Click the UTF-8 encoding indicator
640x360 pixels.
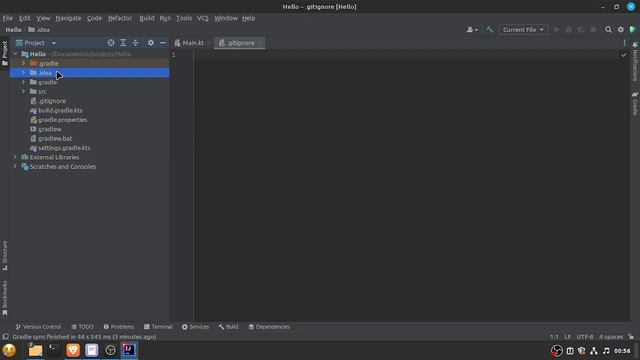point(585,337)
